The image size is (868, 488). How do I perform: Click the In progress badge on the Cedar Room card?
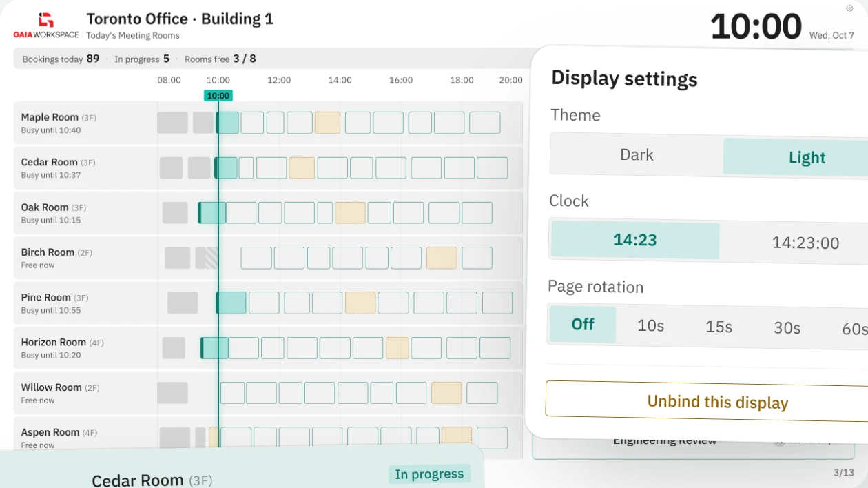coord(429,474)
